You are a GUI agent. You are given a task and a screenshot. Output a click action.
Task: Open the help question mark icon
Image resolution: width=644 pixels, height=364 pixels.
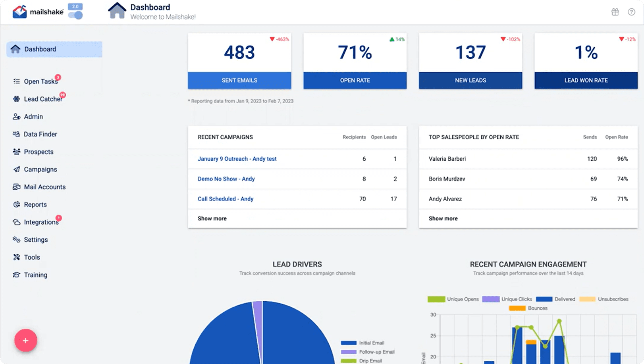[x=631, y=12]
